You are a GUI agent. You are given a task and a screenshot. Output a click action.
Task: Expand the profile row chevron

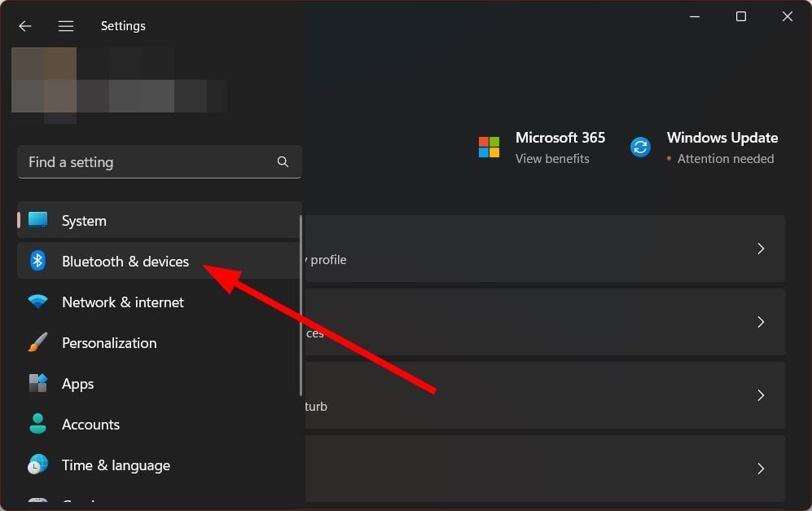tap(760, 249)
